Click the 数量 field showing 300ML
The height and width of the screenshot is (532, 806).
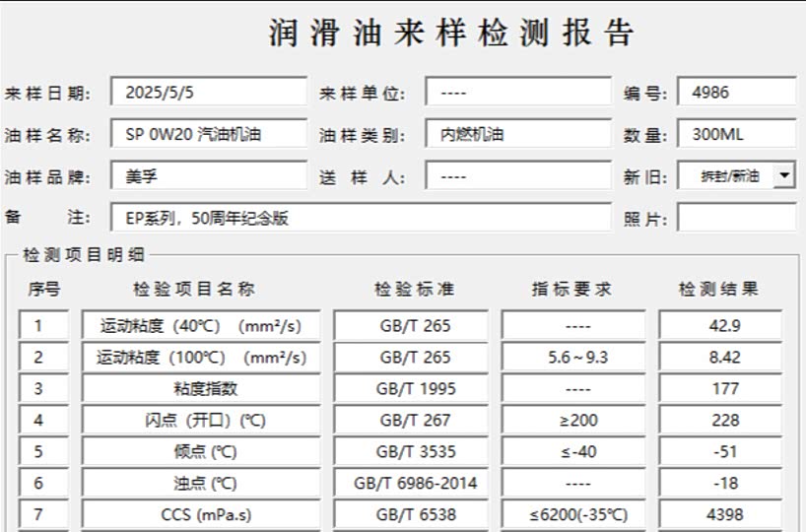tap(736, 135)
